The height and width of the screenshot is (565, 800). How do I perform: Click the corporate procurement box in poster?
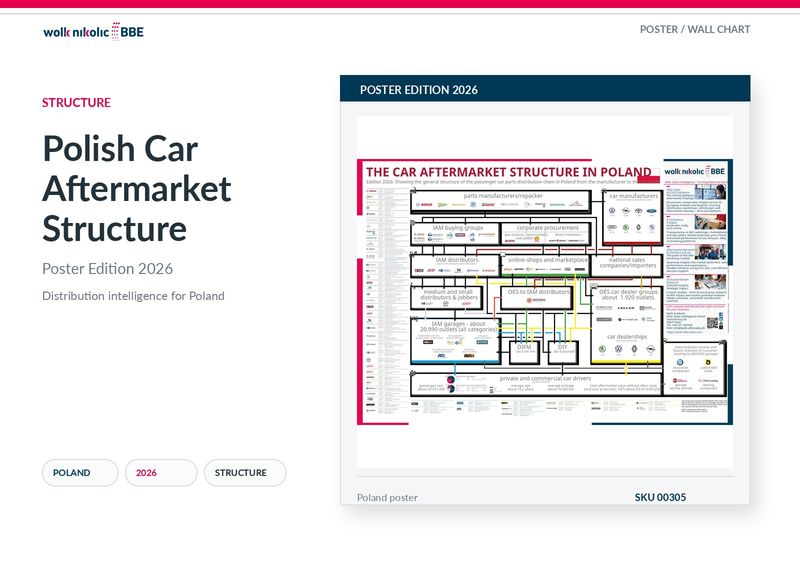point(546,234)
